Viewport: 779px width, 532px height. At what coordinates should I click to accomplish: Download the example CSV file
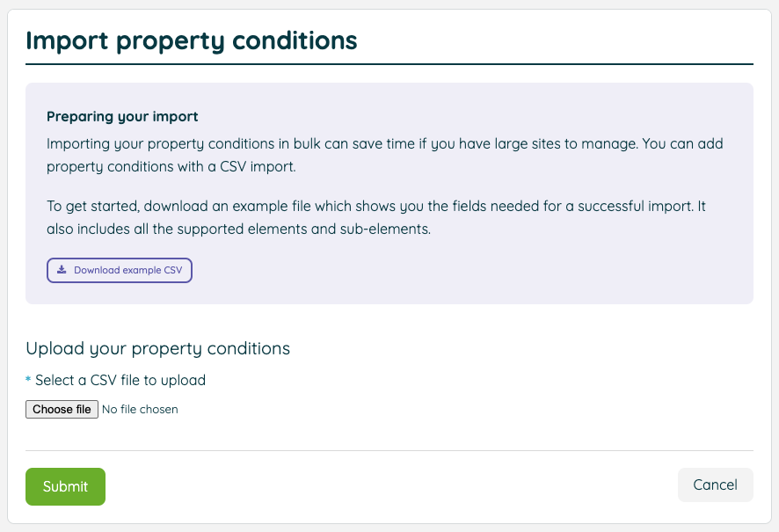point(120,270)
